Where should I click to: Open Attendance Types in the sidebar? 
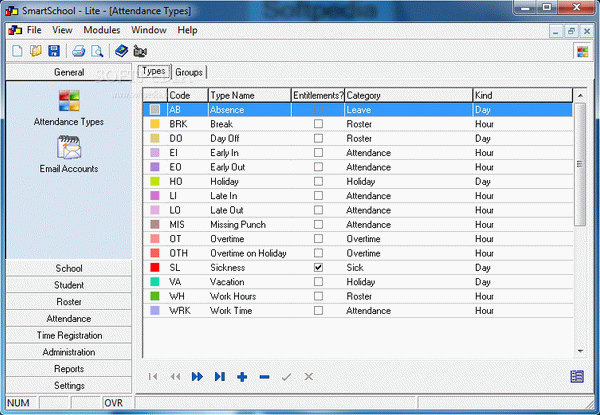tap(69, 108)
